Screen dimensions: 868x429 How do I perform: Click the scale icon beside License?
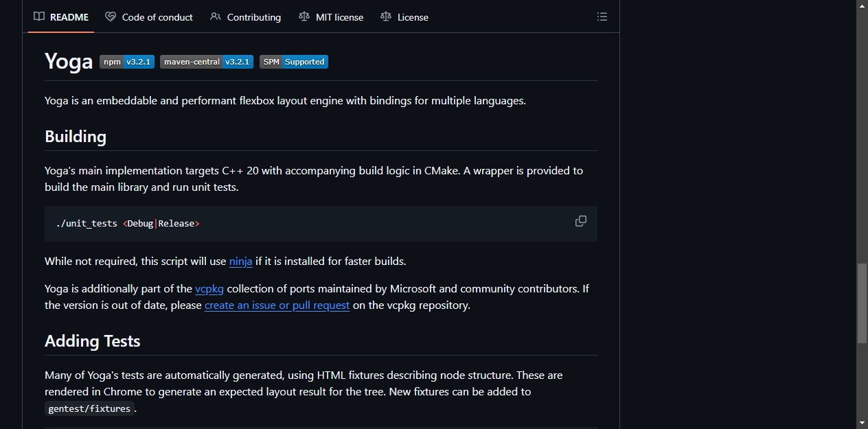386,17
